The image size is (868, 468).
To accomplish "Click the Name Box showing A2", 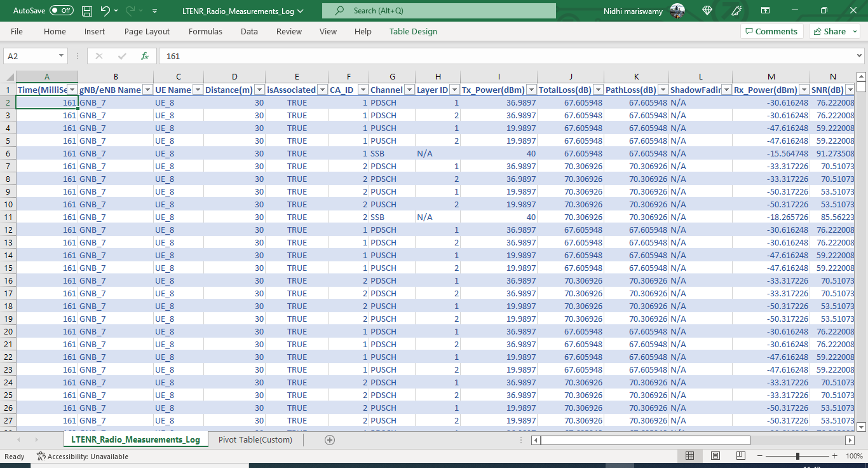I will pos(30,56).
